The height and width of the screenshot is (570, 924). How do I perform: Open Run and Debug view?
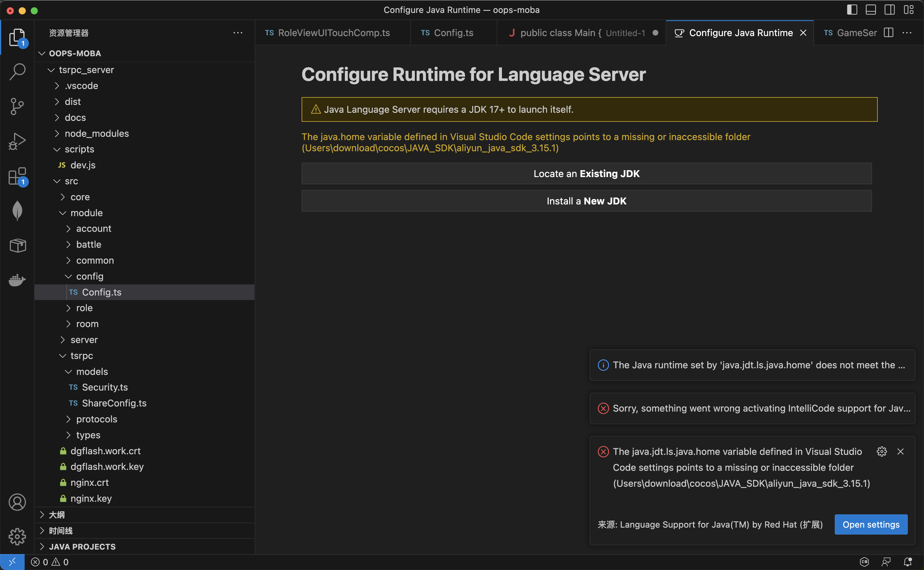[17, 141]
